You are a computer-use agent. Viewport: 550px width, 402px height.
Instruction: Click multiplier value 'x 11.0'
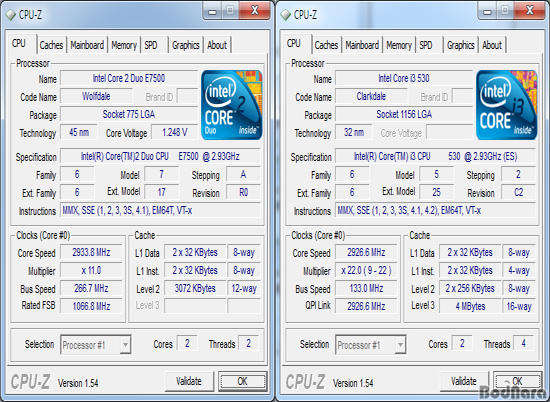click(91, 270)
